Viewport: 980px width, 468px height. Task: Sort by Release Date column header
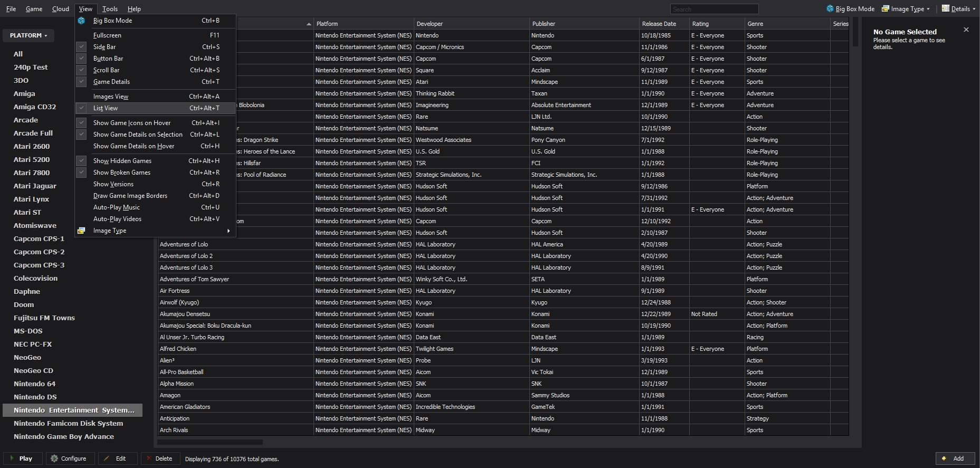(x=665, y=24)
